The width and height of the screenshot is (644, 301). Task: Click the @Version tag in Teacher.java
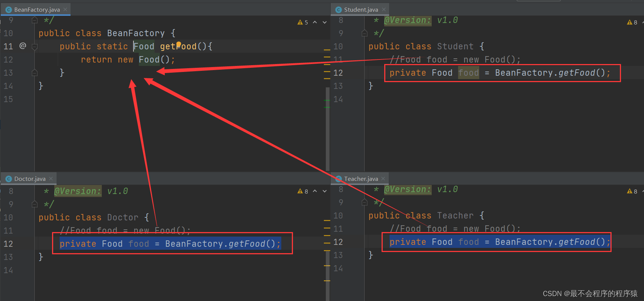tap(407, 189)
